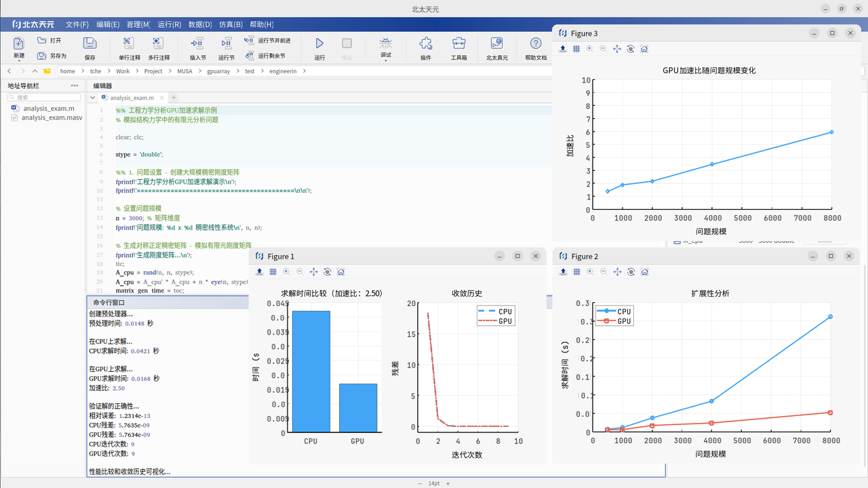The image size is (868, 488).
Task: Expand the editor tab list chevron
Action: coord(93,98)
